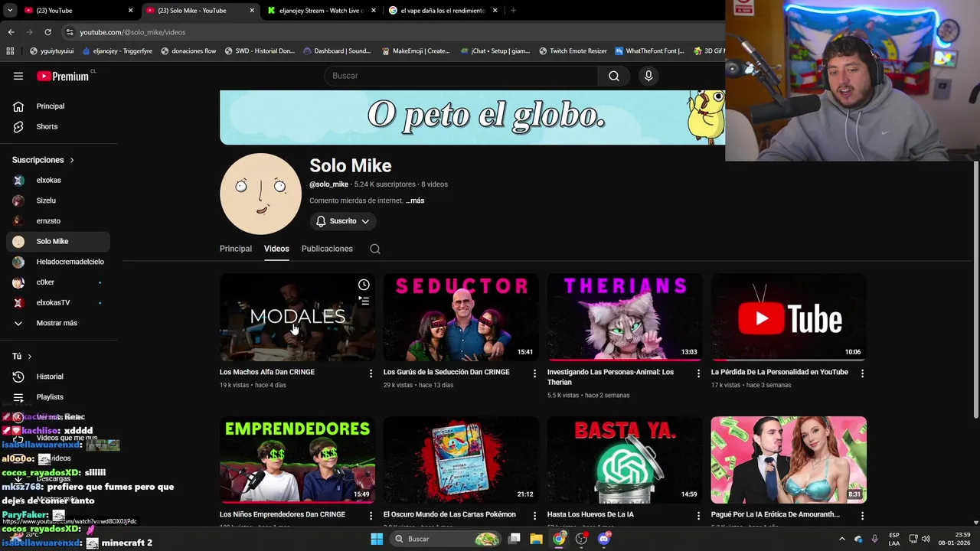
Task: Open WhatTheFont bookmark
Action: pyautogui.click(x=649, y=51)
